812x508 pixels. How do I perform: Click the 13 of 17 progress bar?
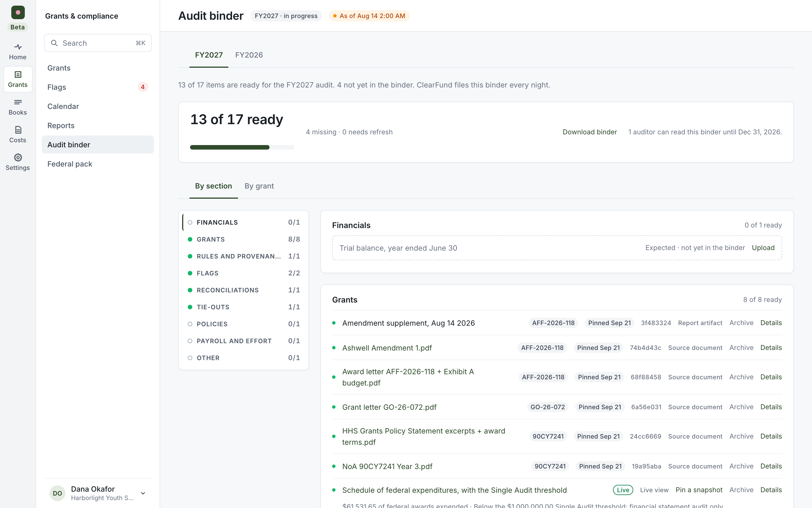point(242,147)
